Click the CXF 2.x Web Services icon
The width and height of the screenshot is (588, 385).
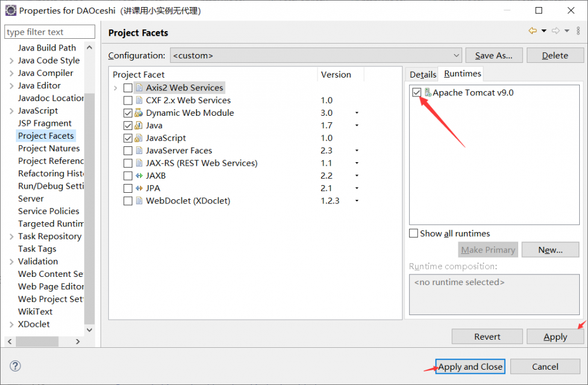139,100
